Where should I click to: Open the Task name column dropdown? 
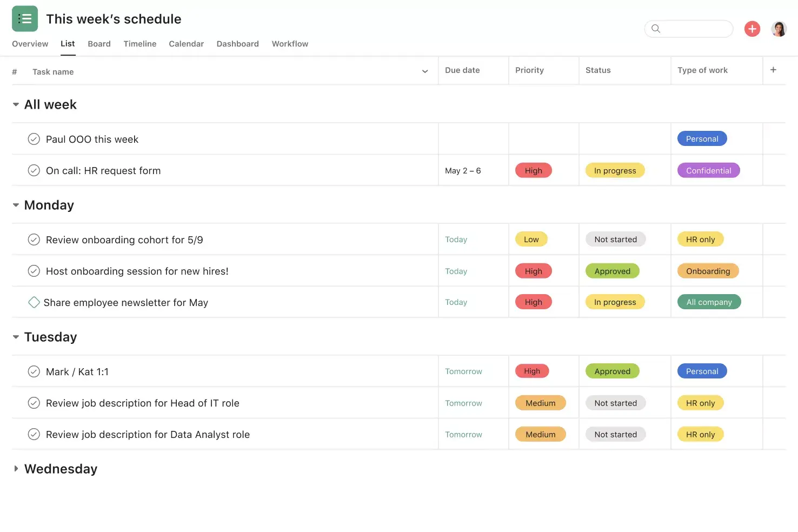coord(425,71)
